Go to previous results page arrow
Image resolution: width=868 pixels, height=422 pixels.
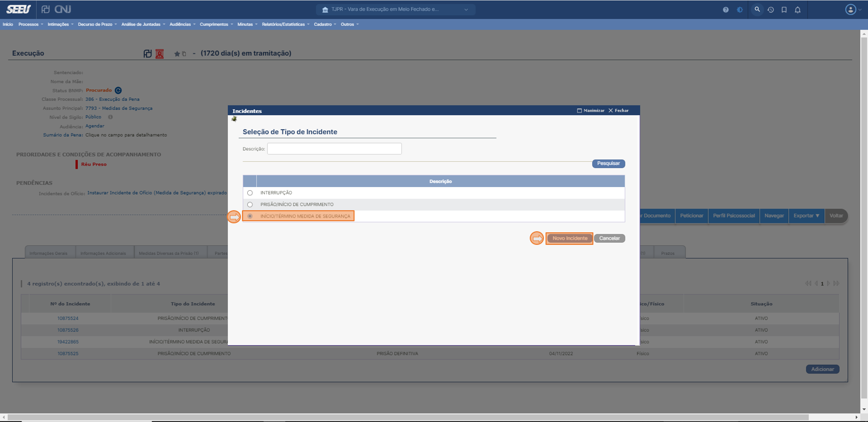point(816,284)
